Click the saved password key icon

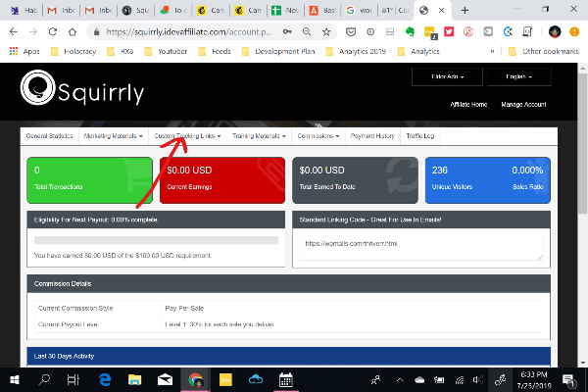[287, 32]
